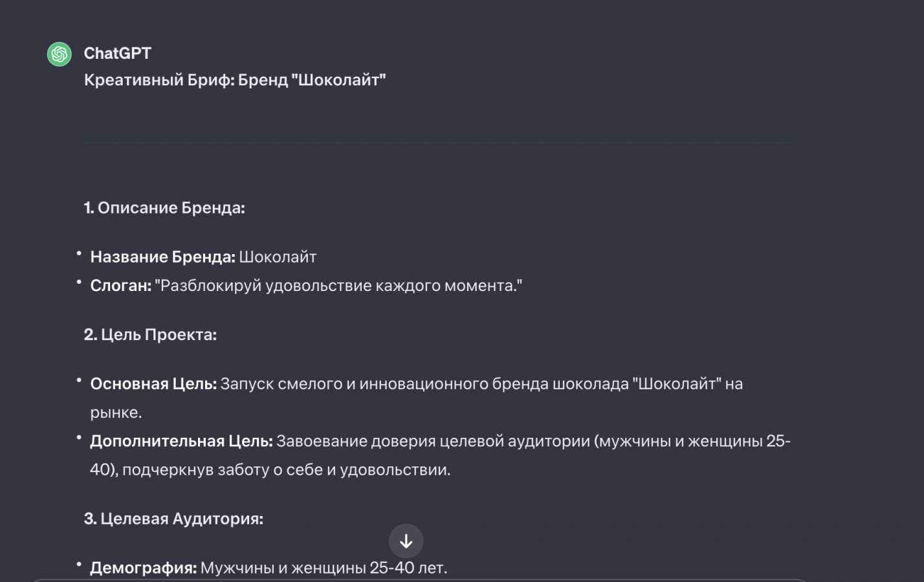Click the text Мужчины и женщины 25-40 лет.
This screenshot has height=582, width=924.
324,568
